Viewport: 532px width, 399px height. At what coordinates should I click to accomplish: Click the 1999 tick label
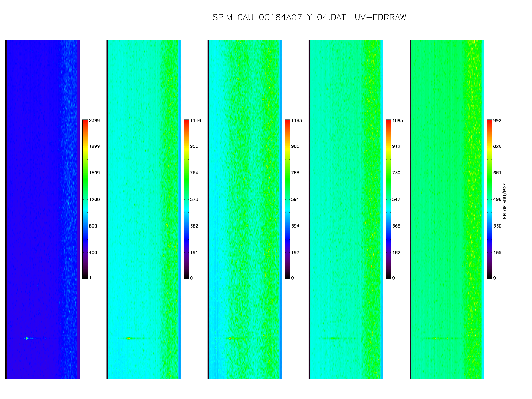[94, 146]
